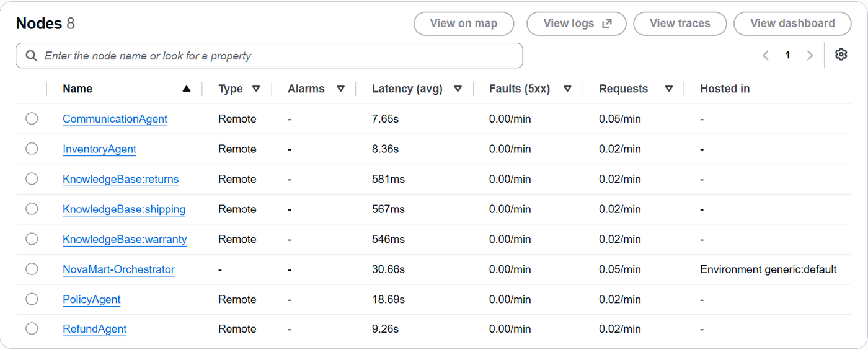The height and width of the screenshot is (350, 868).
Task: Click the 8.36s latency value
Action: click(385, 149)
